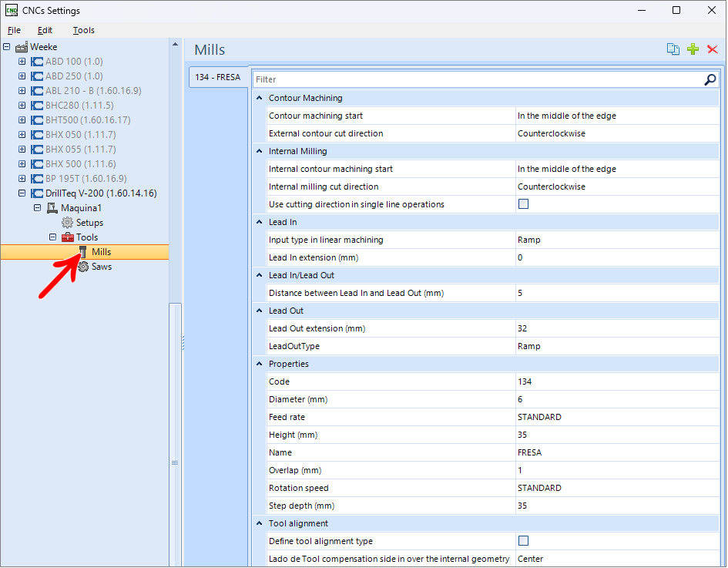Collapse the Lead Out section
728x568 pixels.
click(259, 311)
